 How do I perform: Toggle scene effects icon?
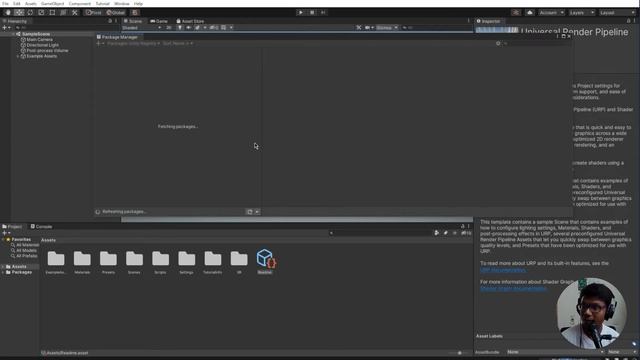198,28
